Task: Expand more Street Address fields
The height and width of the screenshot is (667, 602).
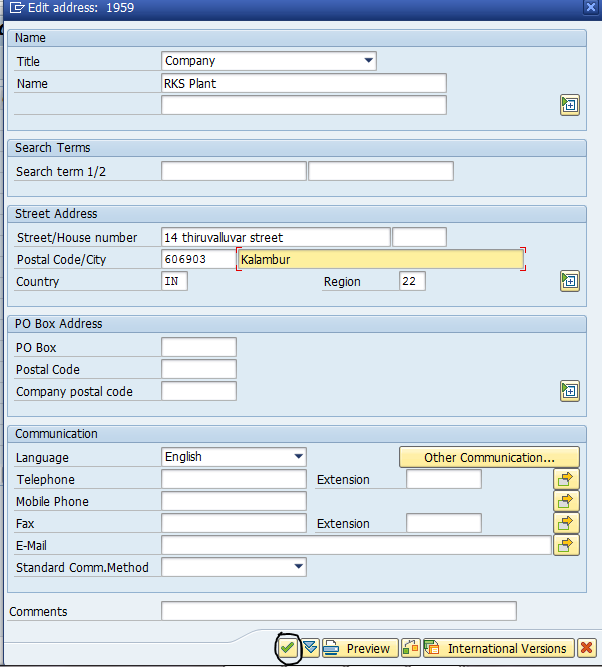Action: tap(570, 281)
